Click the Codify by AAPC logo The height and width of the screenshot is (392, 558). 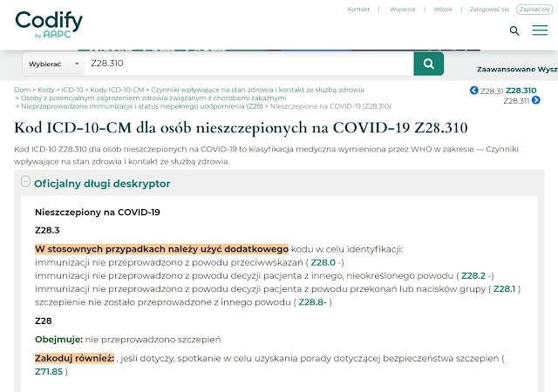click(x=49, y=24)
